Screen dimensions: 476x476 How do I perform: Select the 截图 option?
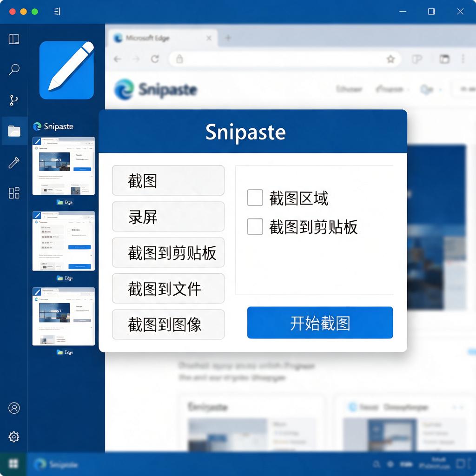click(x=168, y=181)
